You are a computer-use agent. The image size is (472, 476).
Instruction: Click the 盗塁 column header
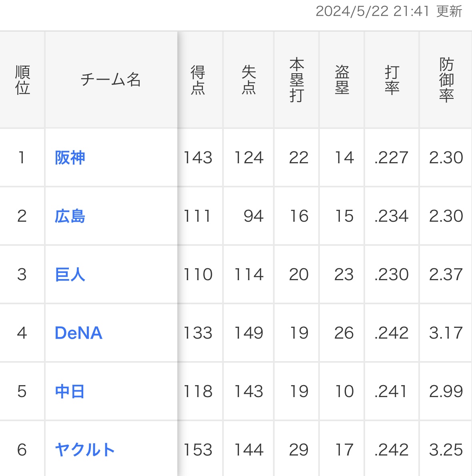tap(342, 80)
